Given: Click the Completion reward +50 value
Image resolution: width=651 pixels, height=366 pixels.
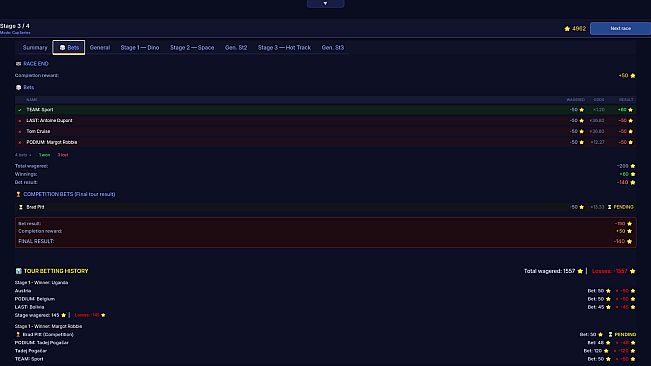Looking at the screenshot, I should click(623, 76).
